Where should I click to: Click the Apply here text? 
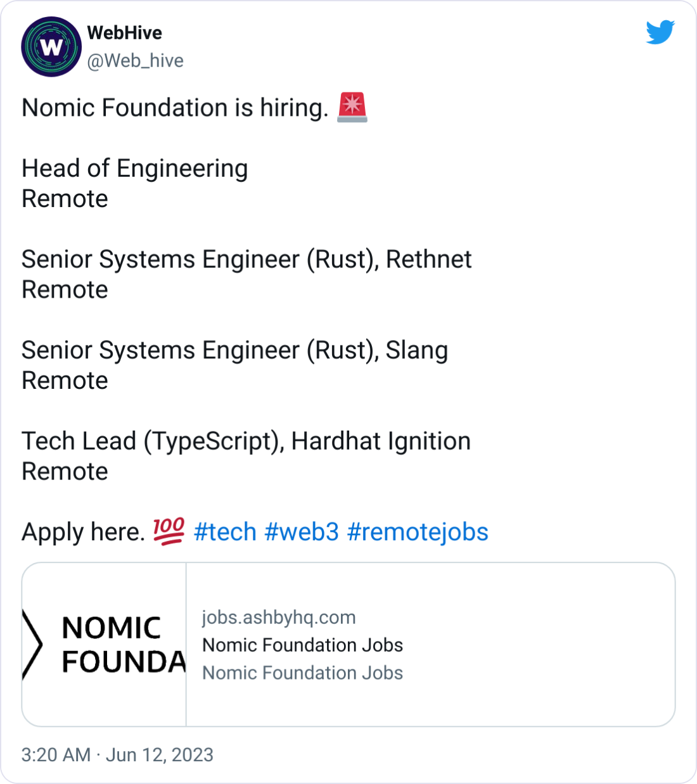(82, 532)
